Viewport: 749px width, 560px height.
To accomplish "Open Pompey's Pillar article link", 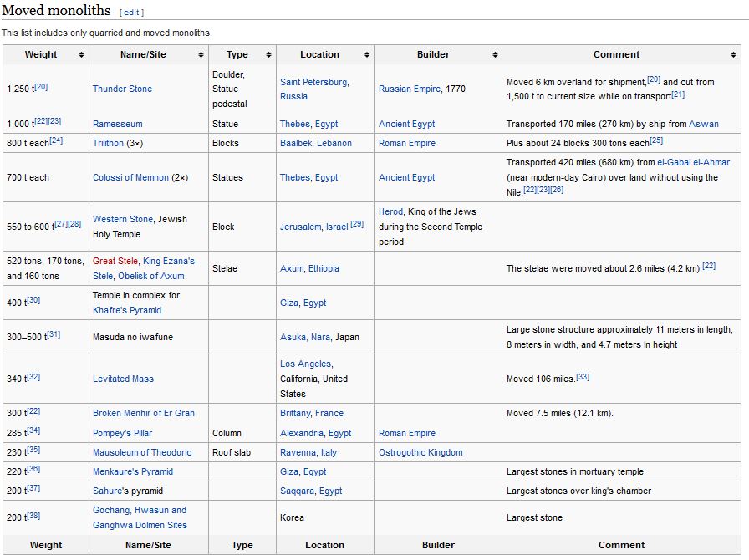I will (x=122, y=433).
